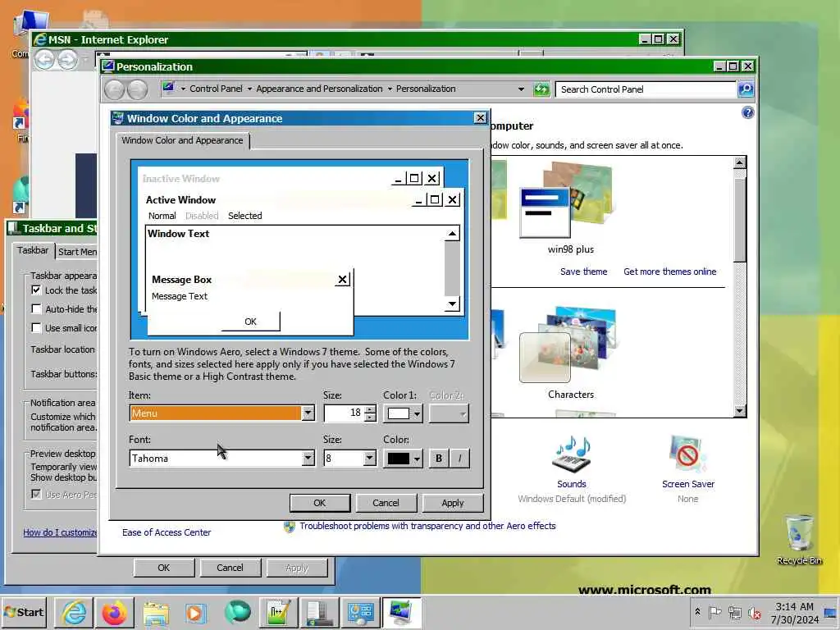
Task: Enable Auto-hide the taskbar checkbox
Action: pyautogui.click(x=36, y=308)
